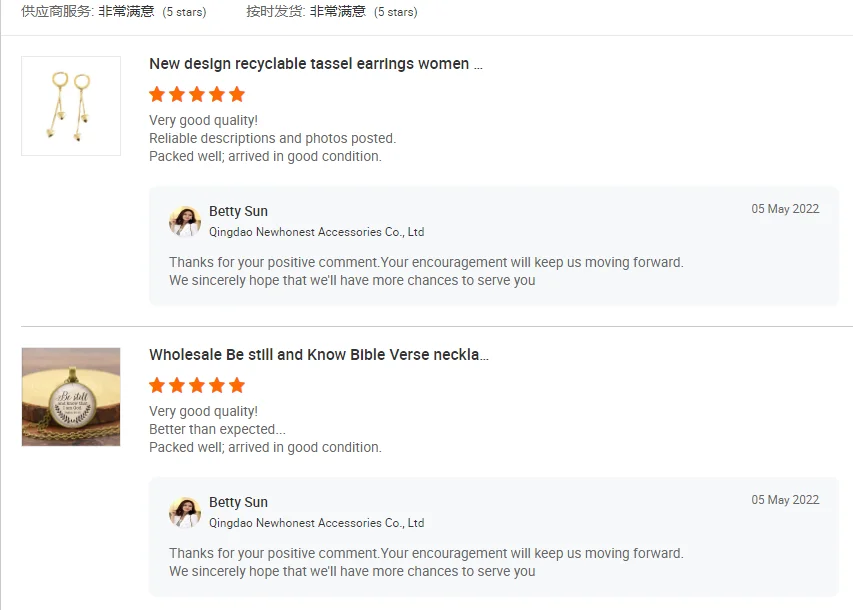Viewport: 853px width, 610px height.
Task: Click first star of Bible Verse necklace rating
Action: tap(157, 386)
